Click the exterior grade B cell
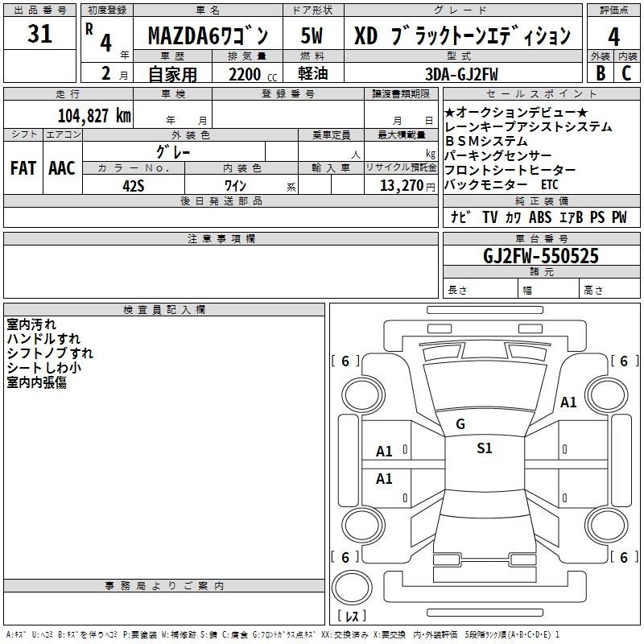The height and width of the screenshot is (644, 644). coord(600,72)
